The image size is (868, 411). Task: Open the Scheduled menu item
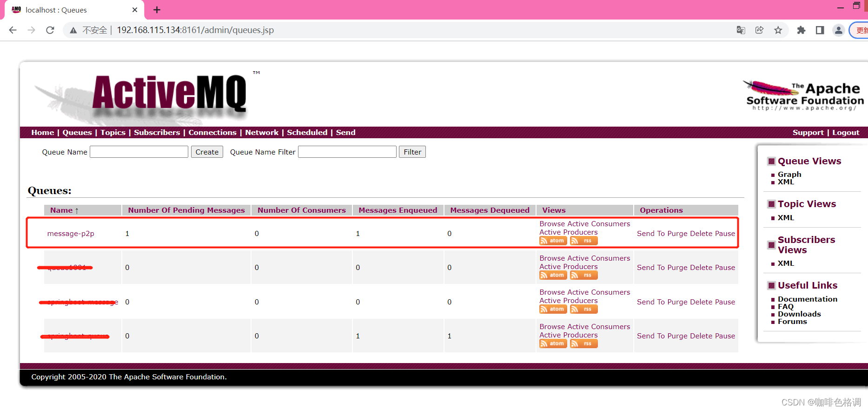click(x=307, y=133)
